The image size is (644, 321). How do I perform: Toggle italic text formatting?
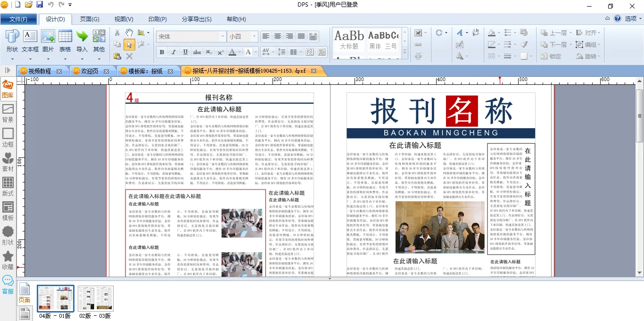click(x=173, y=52)
